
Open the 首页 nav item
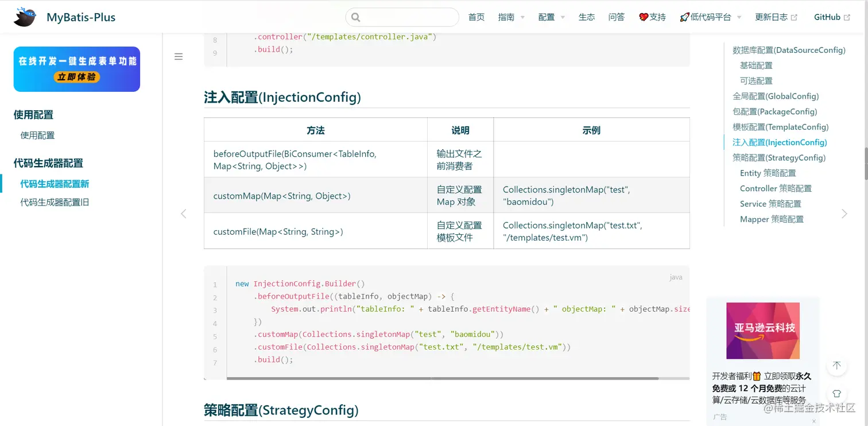click(476, 17)
